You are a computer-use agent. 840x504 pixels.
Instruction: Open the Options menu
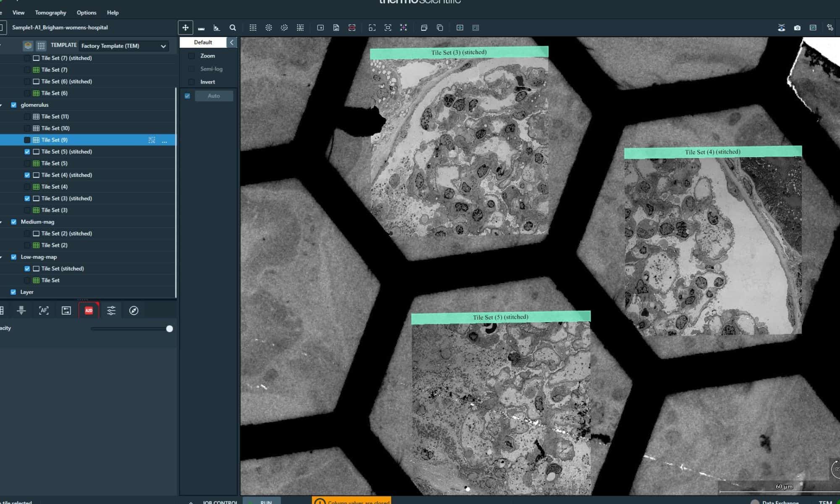(87, 13)
